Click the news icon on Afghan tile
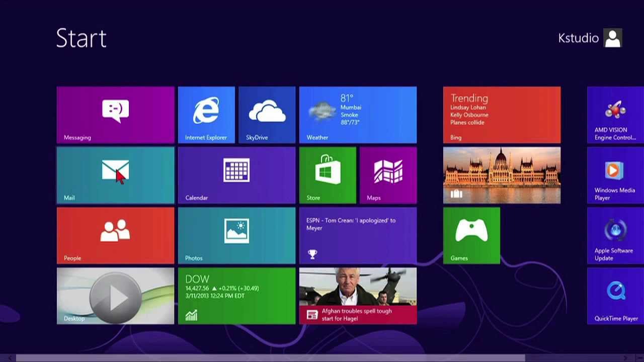 [312, 315]
